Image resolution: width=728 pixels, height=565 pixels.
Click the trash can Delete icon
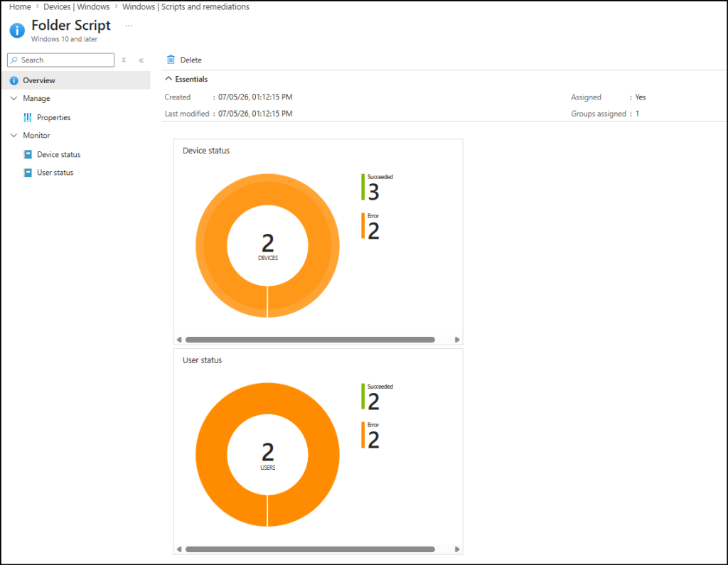[x=171, y=60]
